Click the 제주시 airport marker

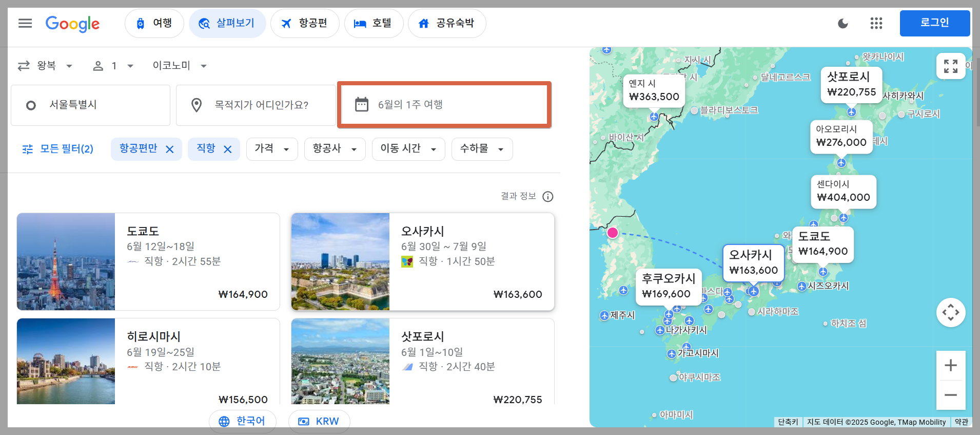[x=604, y=315]
